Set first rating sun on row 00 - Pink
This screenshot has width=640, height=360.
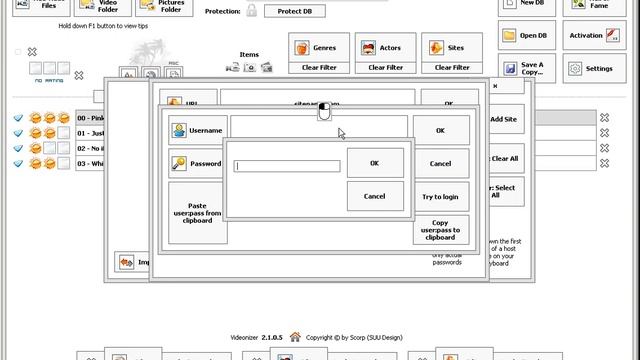[36, 118]
